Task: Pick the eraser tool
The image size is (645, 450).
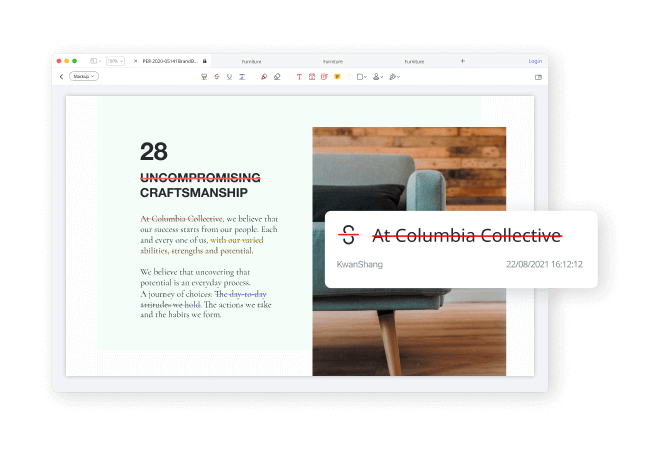Action: point(277,77)
